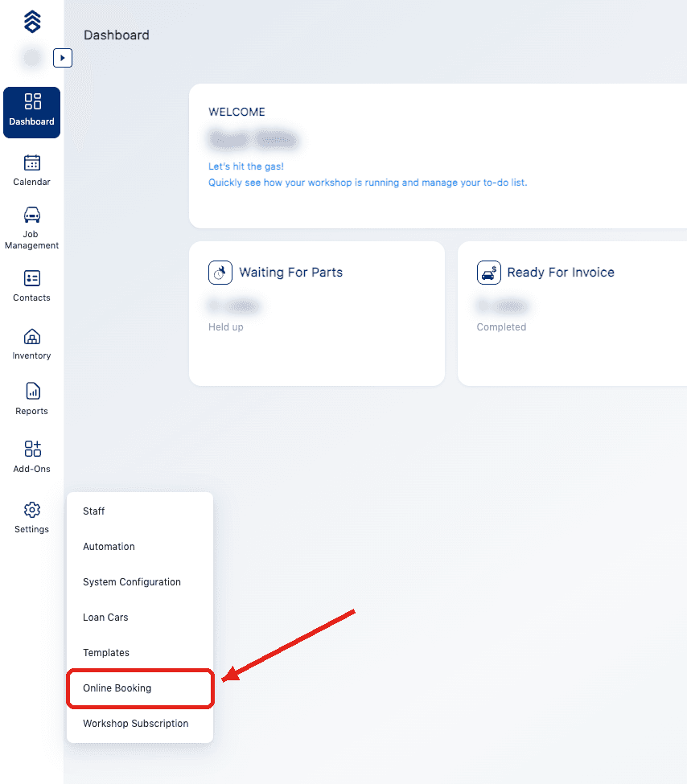
Task: Click the Waiting For Parts card title
Action: tap(290, 273)
